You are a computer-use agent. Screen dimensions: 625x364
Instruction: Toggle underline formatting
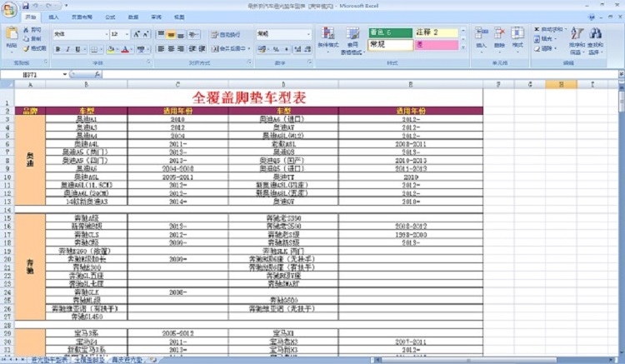pyautogui.click(x=78, y=49)
